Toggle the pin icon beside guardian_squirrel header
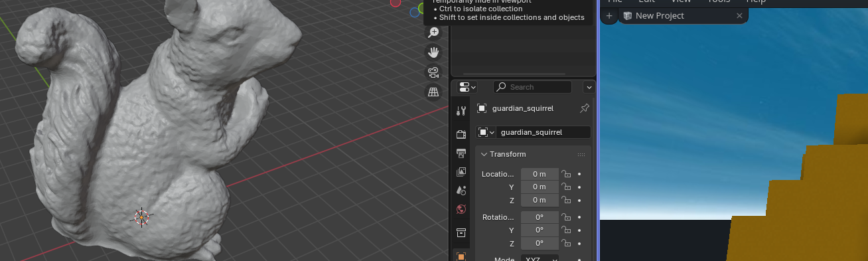Image resolution: width=868 pixels, height=261 pixels. point(584,108)
